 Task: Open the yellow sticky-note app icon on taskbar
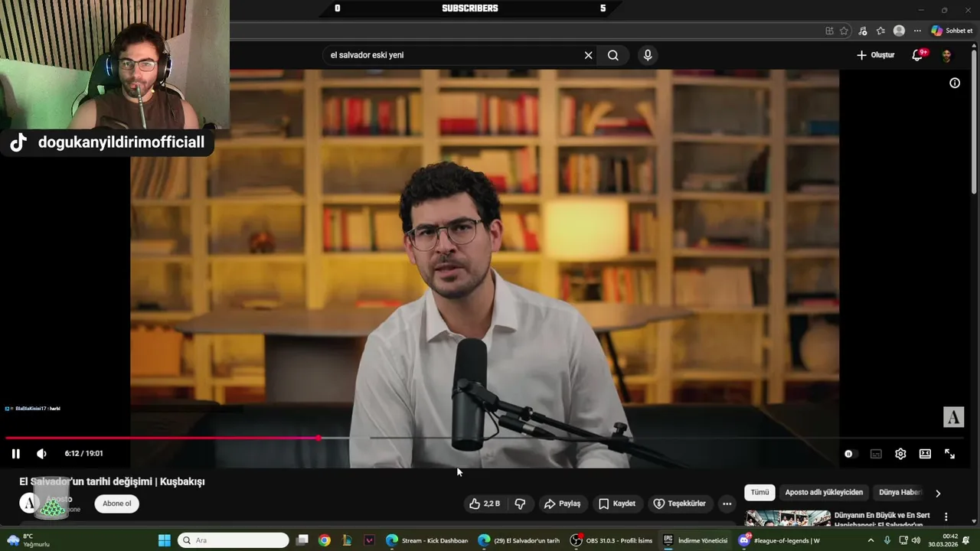[x=347, y=540]
